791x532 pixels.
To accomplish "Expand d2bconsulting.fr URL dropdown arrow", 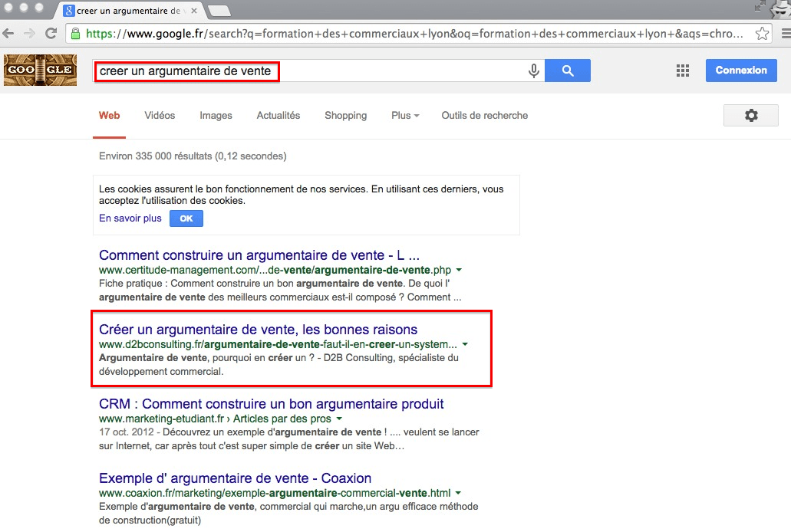I will click(x=465, y=344).
